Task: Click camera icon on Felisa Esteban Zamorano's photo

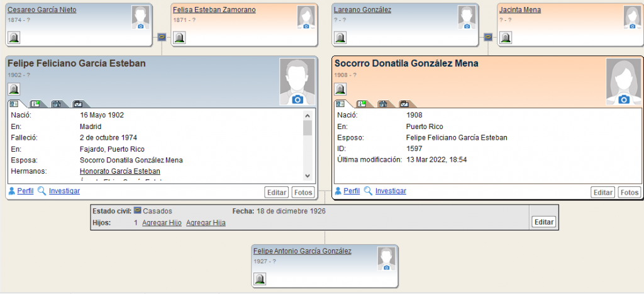Action: pyautogui.click(x=306, y=26)
